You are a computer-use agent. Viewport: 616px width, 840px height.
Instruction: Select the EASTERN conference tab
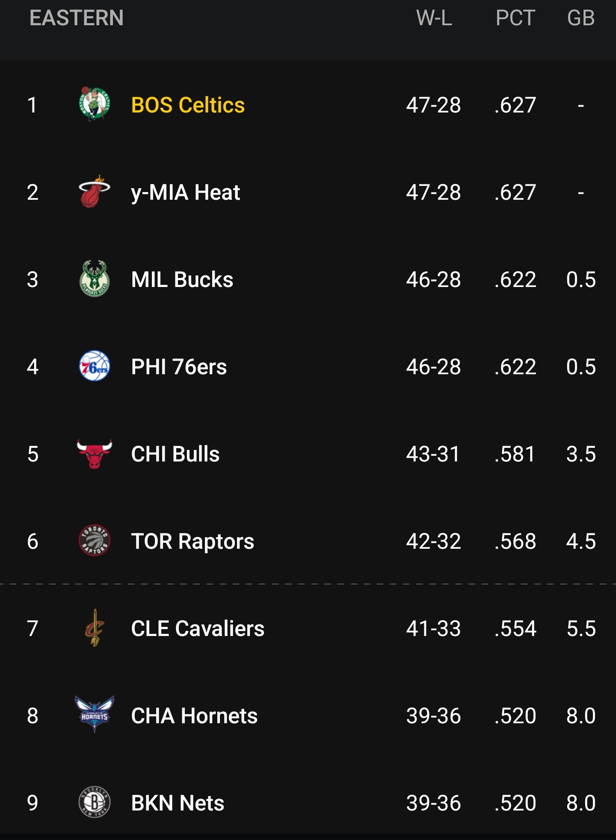(x=76, y=18)
